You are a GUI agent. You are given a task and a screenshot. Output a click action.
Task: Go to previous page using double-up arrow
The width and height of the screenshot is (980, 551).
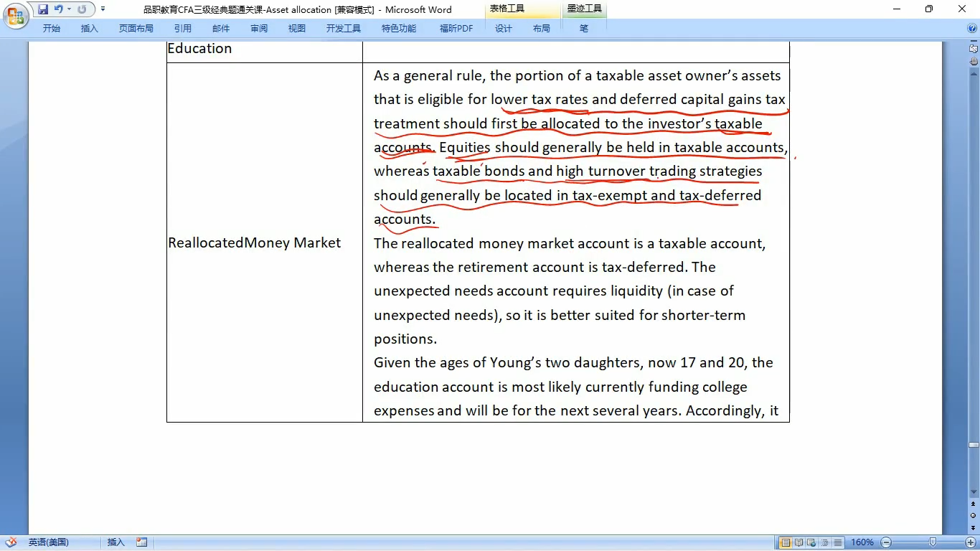974,505
